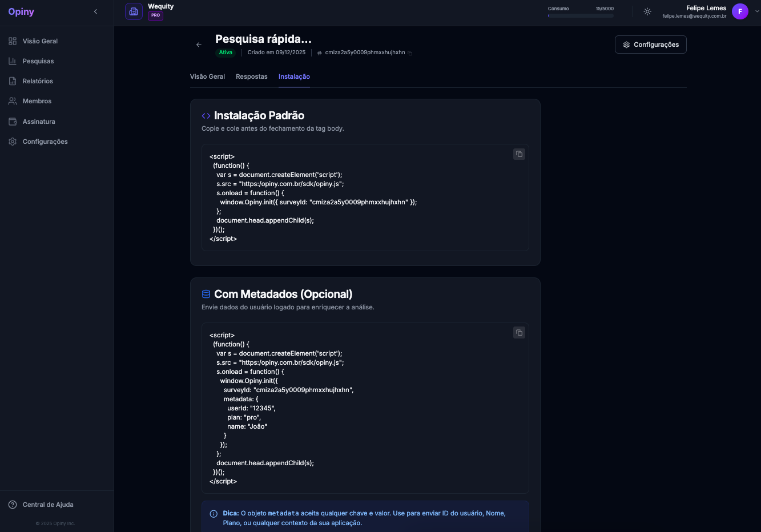Viewport: 761px width, 532px height.
Task: Click the Ativa status badge
Action: click(226, 53)
